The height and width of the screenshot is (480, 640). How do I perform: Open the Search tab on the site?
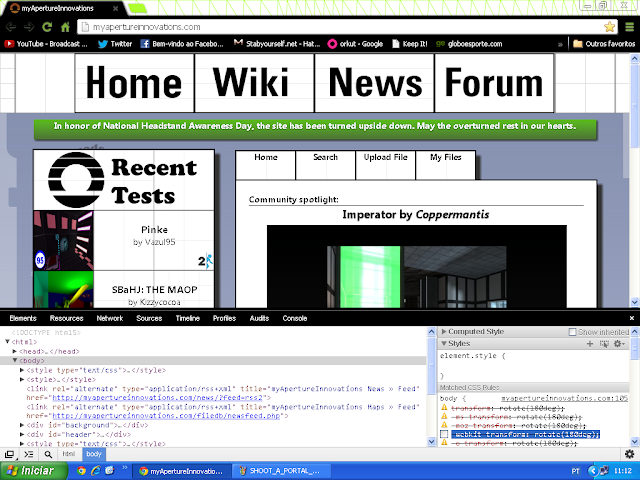[x=325, y=165]
